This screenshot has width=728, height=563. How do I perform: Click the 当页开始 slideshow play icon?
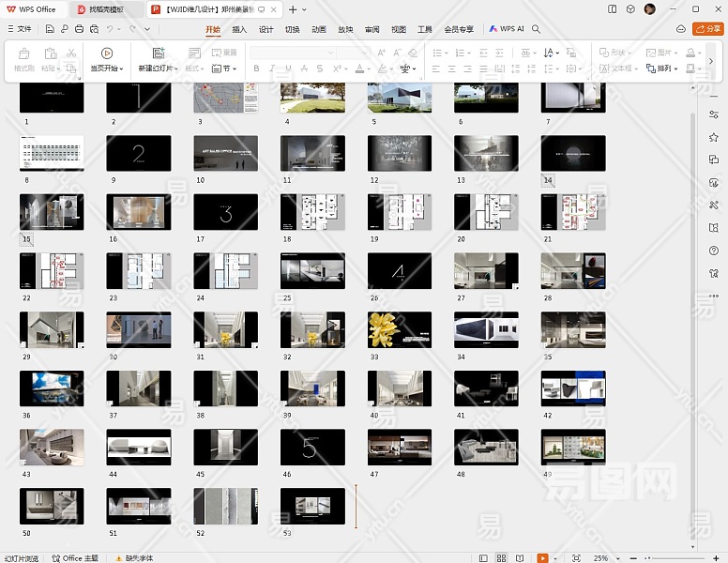coord(106,53)
